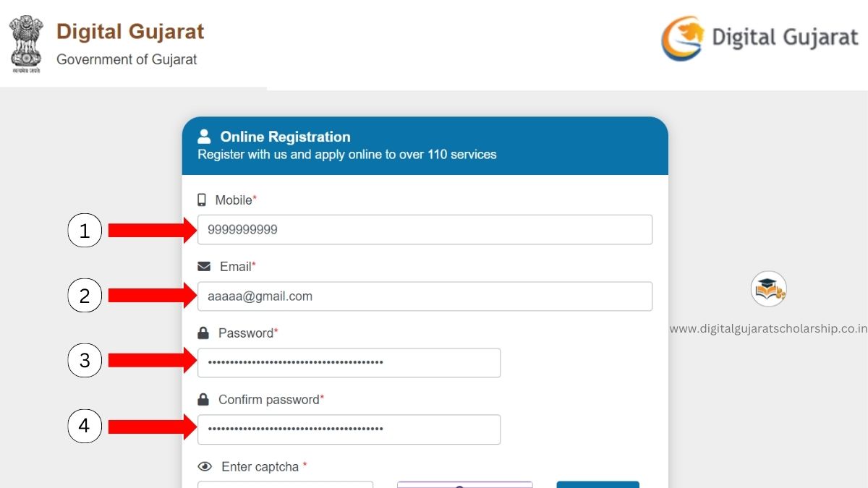Open the Digital Gujarat heading link
The height and width of the screenshot is (488, 868).
point(130,32)
